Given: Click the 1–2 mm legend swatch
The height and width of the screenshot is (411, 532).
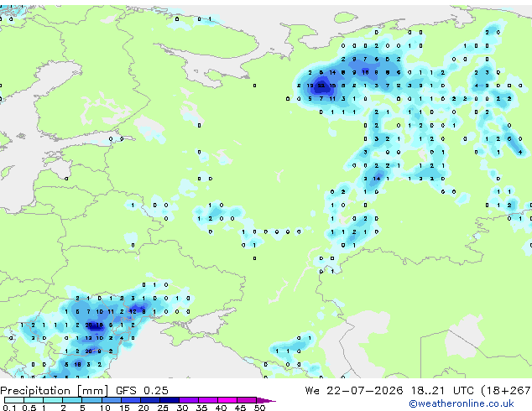Looking at the screenshot, I should click(53, 400).
